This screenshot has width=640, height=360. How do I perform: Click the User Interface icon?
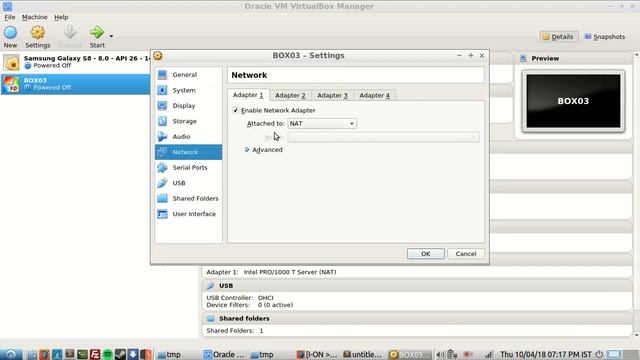point(162,214)
